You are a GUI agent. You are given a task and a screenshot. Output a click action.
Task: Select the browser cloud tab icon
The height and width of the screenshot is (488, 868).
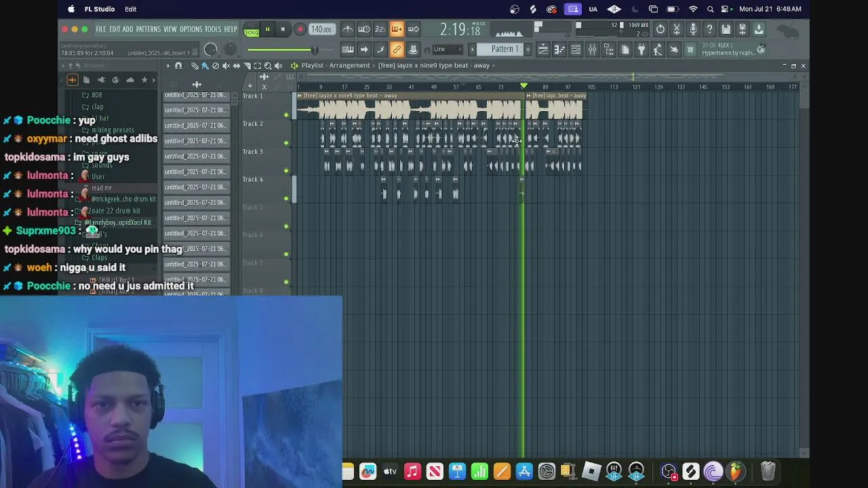pyautogui.click(x=130, y=80)
